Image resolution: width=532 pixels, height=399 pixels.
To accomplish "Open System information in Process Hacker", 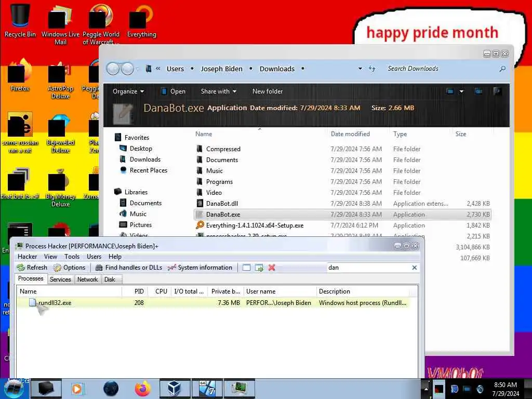I will click(x=200, y=268).
